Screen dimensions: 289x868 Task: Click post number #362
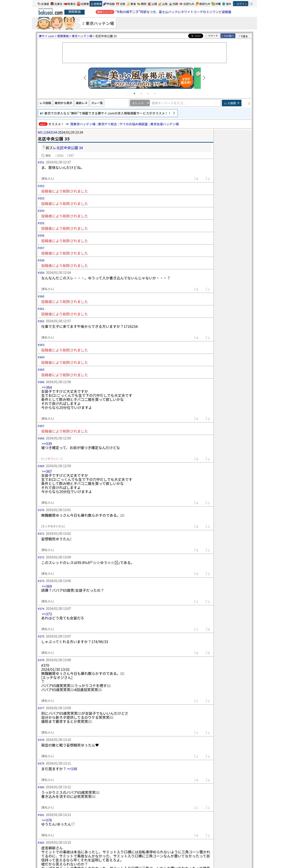pos(41,322)
